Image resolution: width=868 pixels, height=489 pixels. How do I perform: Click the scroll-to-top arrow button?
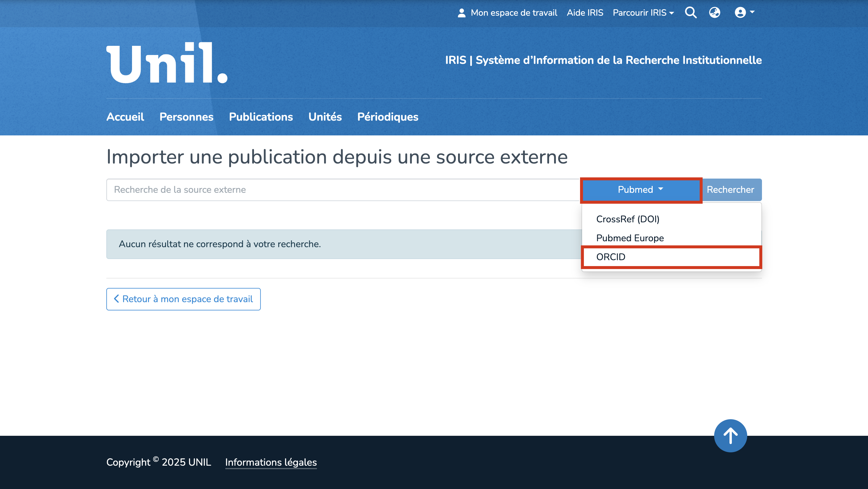730,435
